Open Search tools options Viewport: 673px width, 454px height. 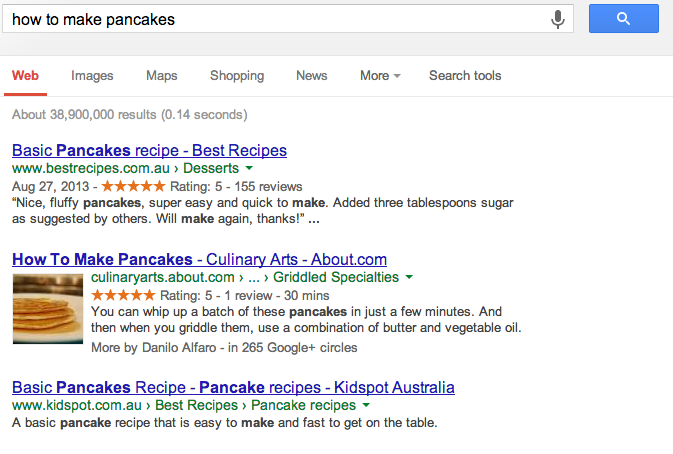coord(465,76)
